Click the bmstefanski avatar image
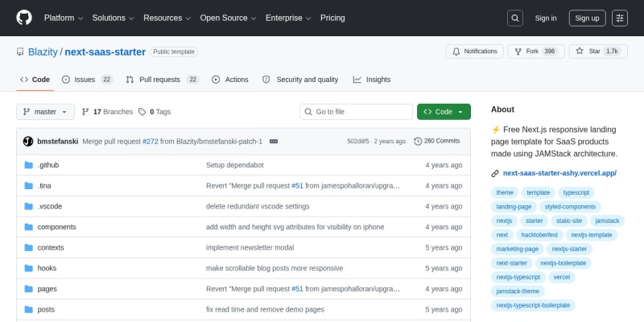Image resolution: width=644 pixels, height=322 pixels. [28, 142]
